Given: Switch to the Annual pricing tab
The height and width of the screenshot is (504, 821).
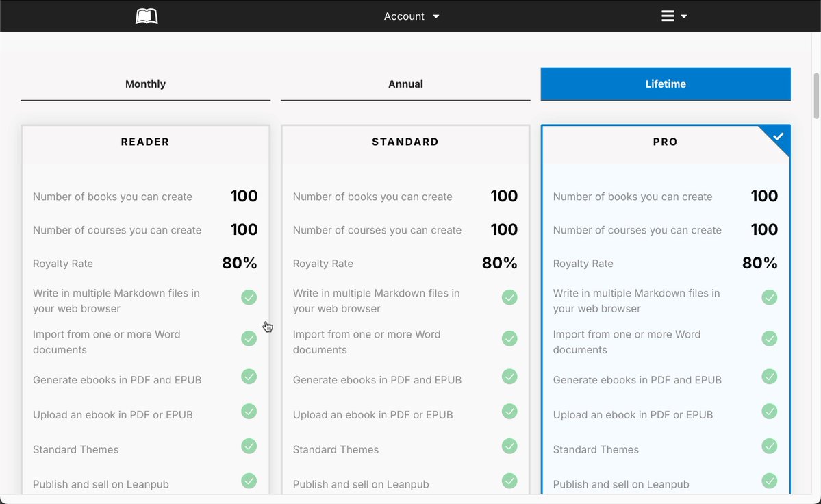Looking at the screenshot, I should tap(405, 84).
